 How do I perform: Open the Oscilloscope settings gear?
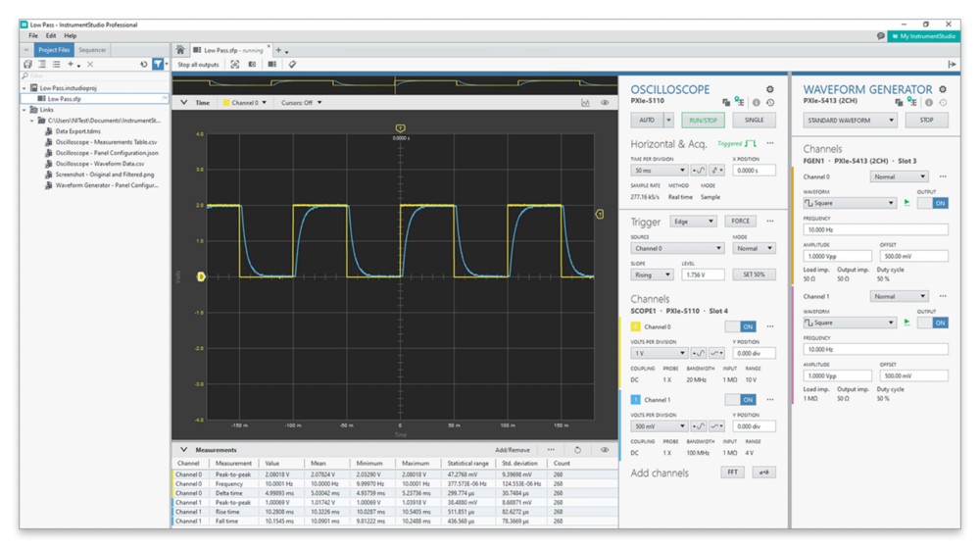tap(769, 89)
